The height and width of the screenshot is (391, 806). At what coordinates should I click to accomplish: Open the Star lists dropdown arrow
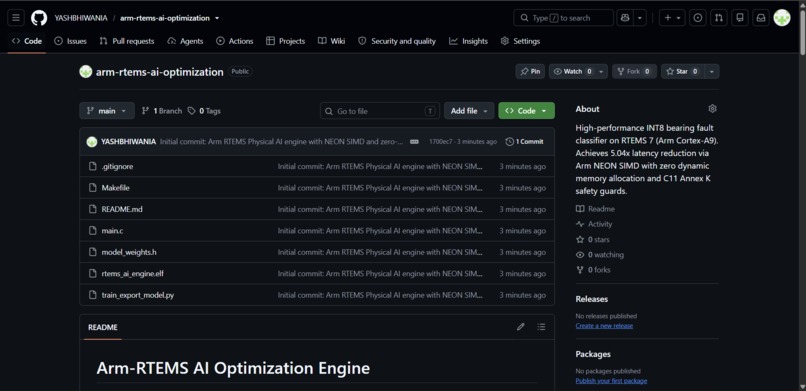711,72
